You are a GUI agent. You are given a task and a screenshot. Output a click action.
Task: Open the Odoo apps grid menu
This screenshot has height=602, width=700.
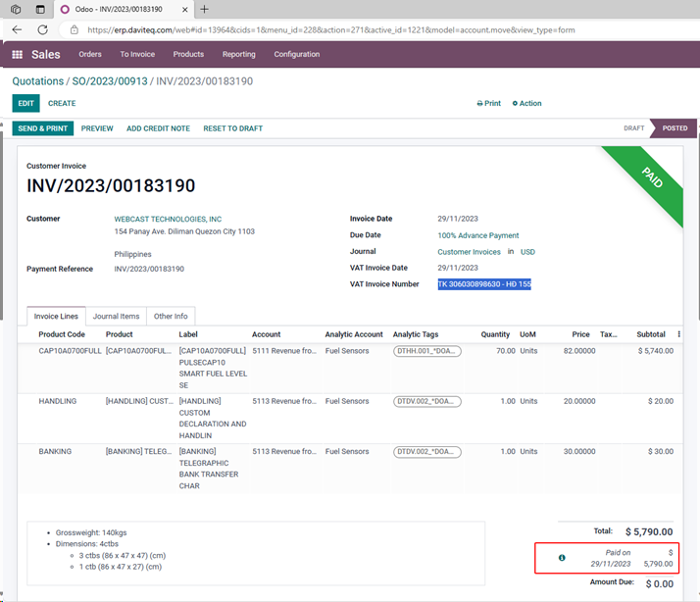coord(17,55)
